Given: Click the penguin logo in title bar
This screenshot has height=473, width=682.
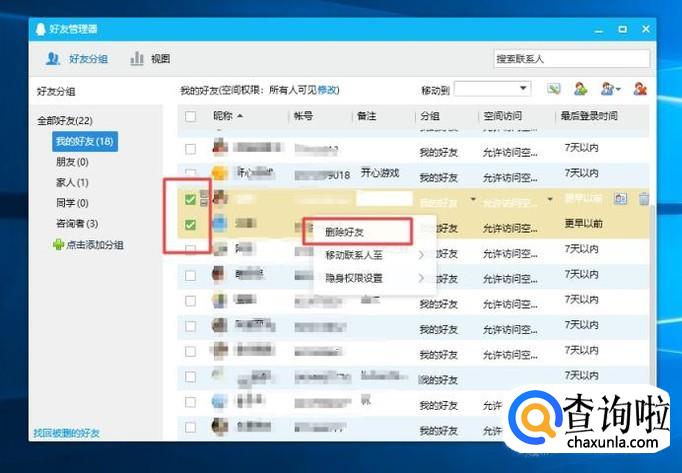Looking at the screenshot, I should (39, 29).
